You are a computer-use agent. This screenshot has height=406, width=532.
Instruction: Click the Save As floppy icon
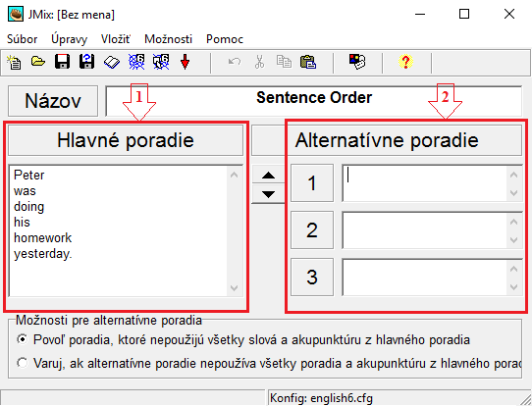point(86,62)
